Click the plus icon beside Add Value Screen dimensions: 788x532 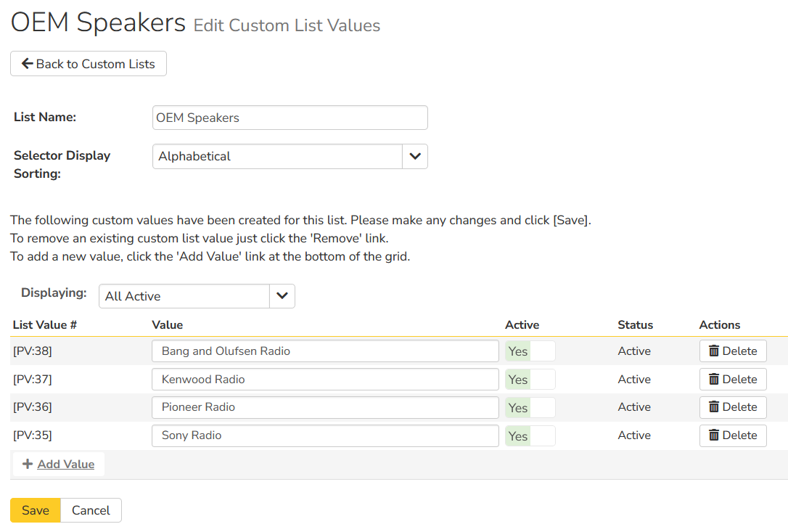(28, 465)
